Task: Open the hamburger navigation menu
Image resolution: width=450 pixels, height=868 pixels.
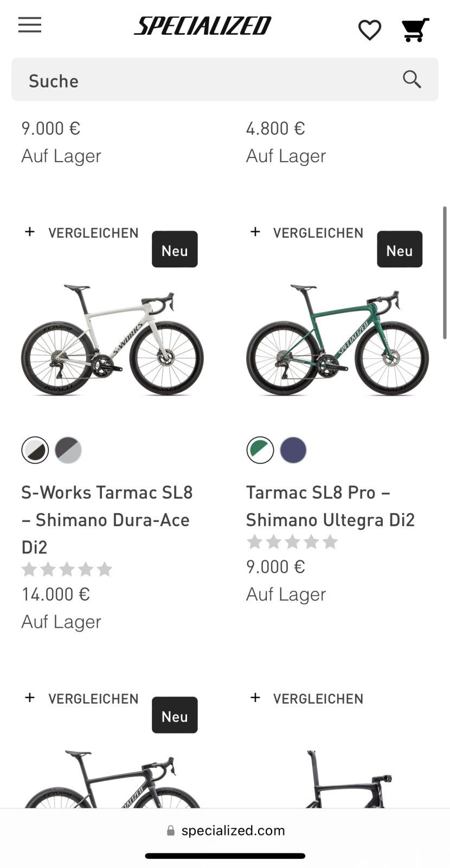Action: tap(30, 25)
